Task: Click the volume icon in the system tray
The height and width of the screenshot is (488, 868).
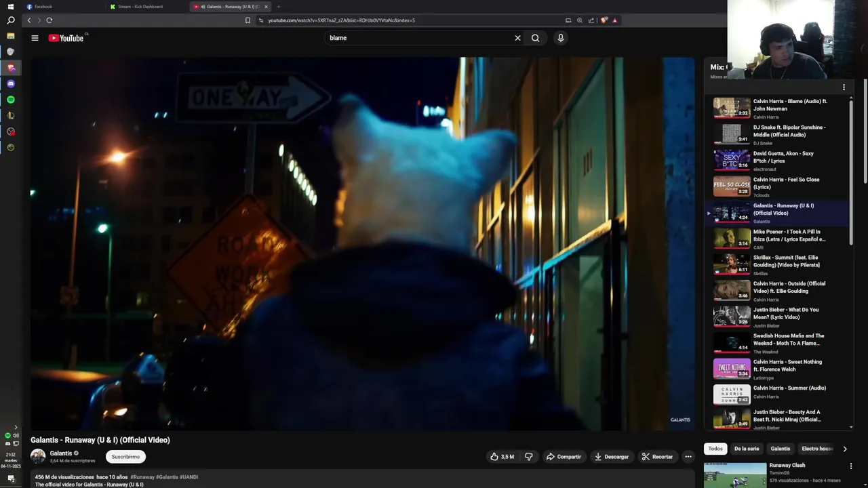Action: (16, 436)
